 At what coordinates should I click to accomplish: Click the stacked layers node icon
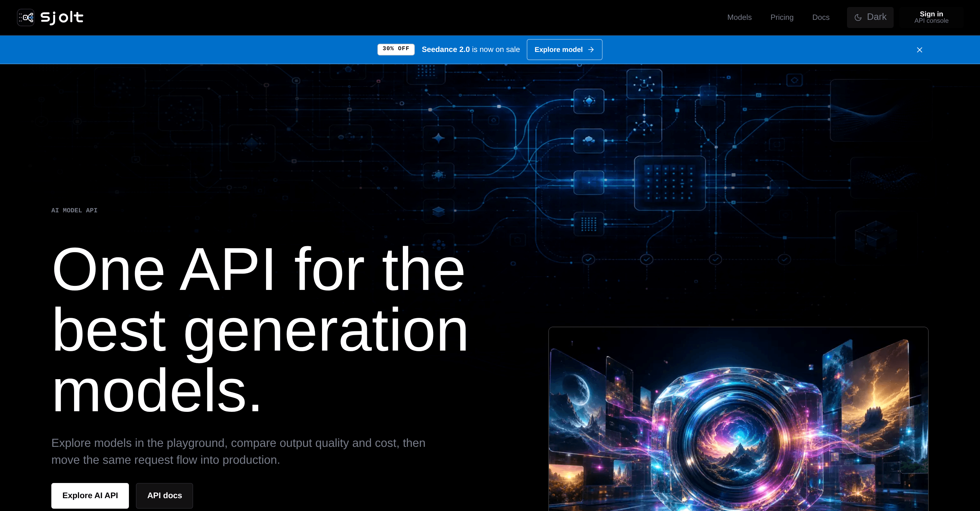(x=439, y=211)
